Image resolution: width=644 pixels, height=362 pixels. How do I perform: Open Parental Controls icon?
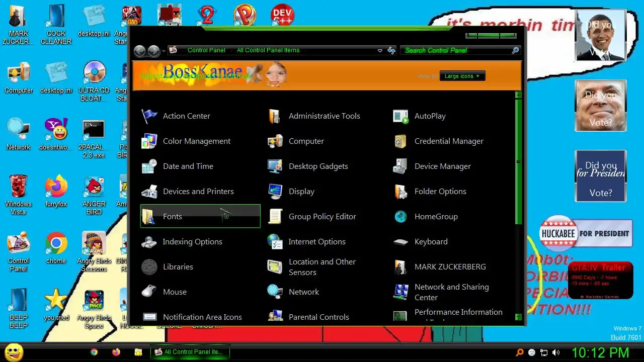pos(275,317)
